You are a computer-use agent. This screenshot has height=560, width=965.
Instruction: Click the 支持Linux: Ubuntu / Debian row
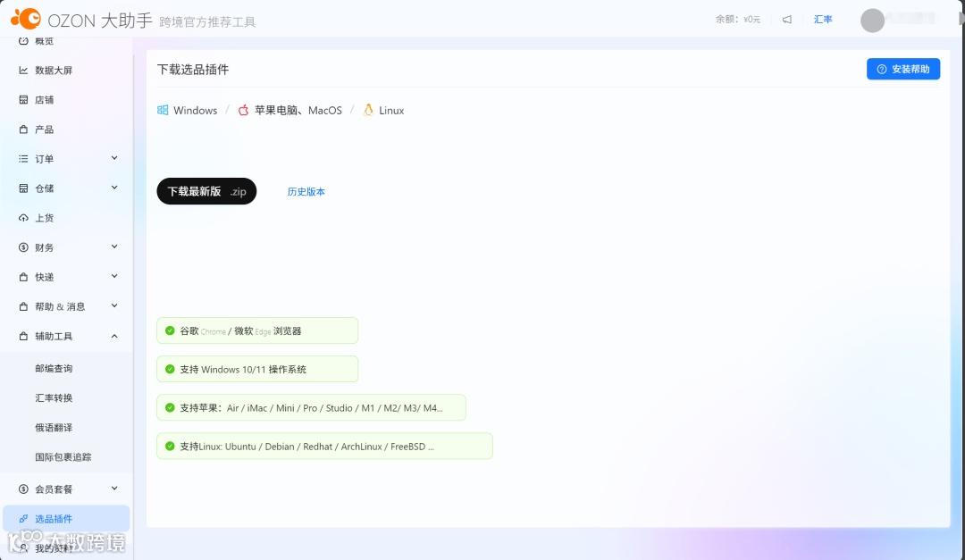click(x=325, y=447)
